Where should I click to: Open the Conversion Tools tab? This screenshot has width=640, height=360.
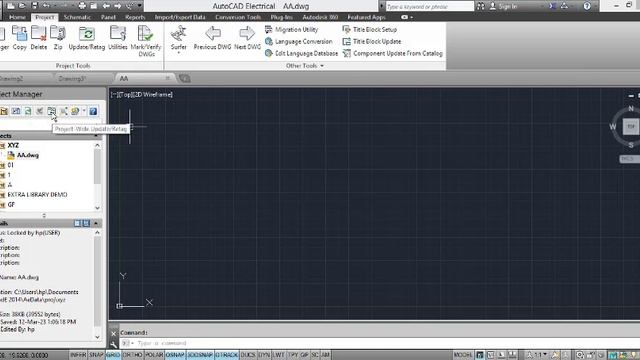click(238, 17)
